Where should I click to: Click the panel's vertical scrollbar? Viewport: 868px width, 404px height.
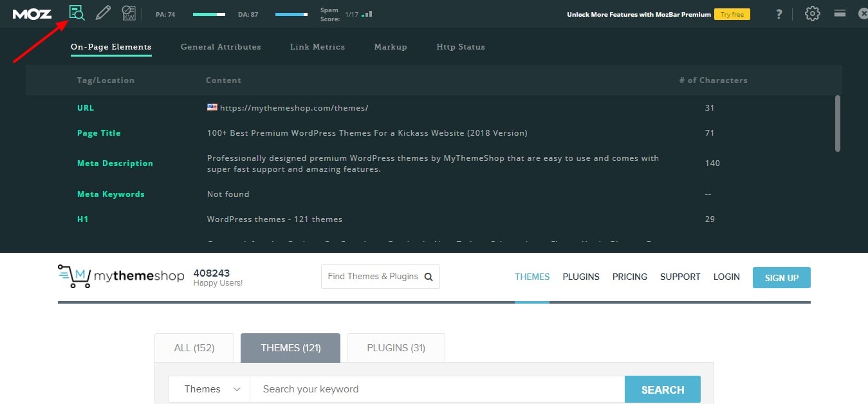[837, 124]
